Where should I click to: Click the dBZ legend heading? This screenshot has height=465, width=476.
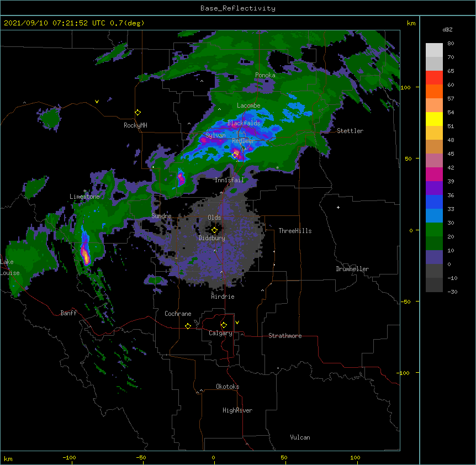(x=447, y=30)
